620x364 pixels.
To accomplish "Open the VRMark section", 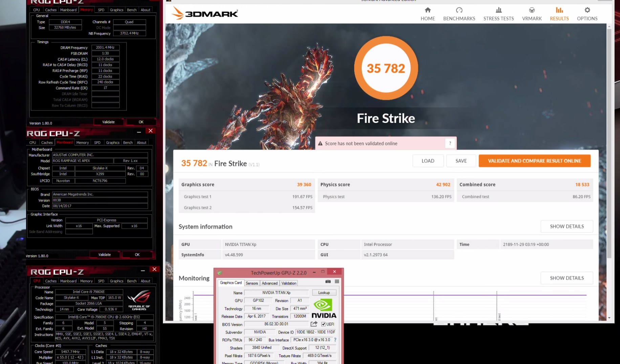I will [x=532, y=14].
